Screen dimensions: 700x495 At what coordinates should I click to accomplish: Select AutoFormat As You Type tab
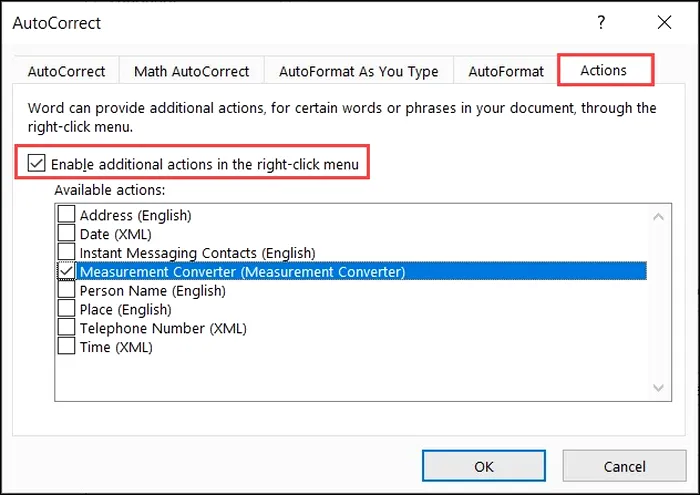coord(358,72)
